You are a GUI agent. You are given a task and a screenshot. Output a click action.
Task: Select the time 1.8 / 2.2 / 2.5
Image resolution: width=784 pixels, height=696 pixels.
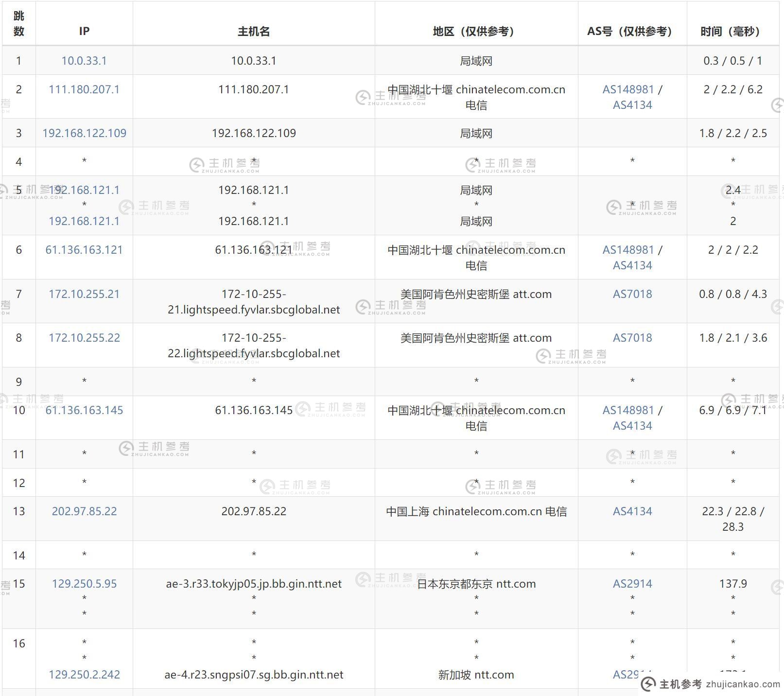pos(733,133)
